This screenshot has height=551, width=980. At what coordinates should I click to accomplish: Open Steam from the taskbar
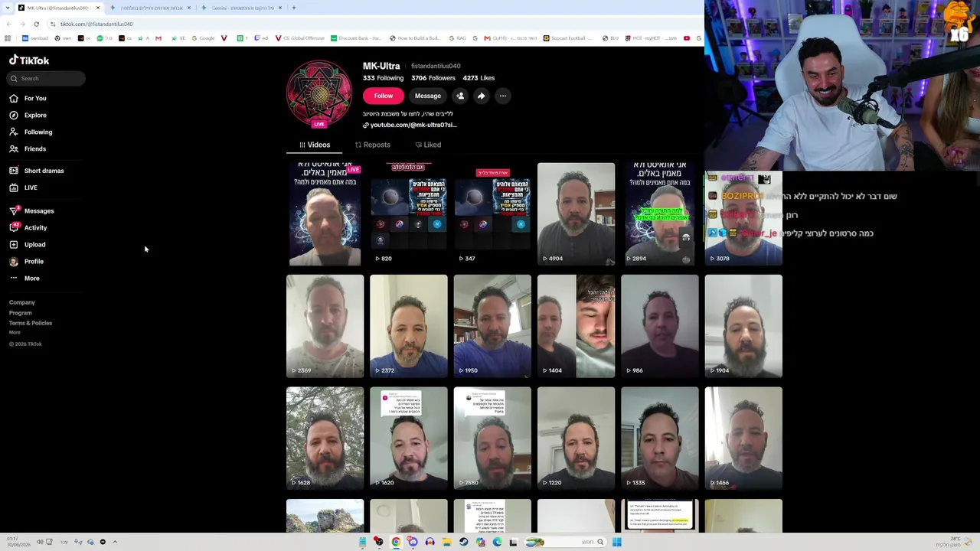click(463, 542)
